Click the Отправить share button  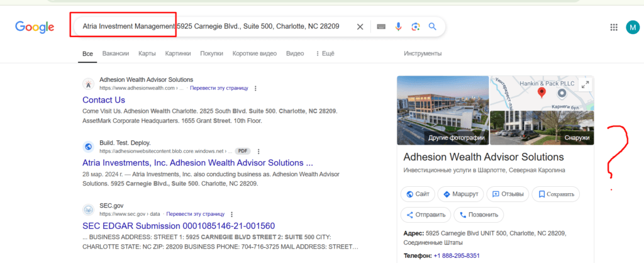(426, 215)
